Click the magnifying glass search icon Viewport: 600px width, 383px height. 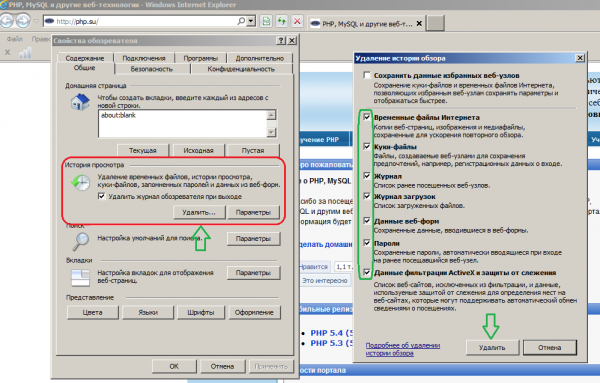[x=81, y=241]
